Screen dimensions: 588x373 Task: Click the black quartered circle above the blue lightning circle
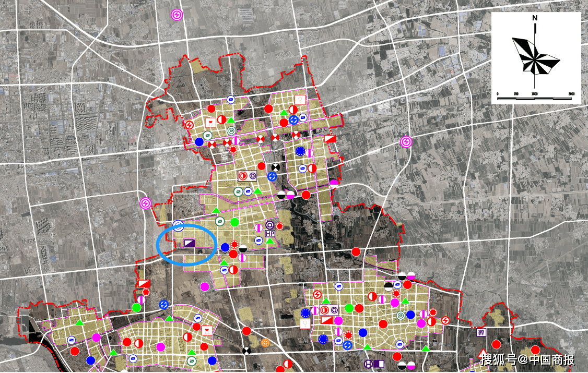pos(276,167)
